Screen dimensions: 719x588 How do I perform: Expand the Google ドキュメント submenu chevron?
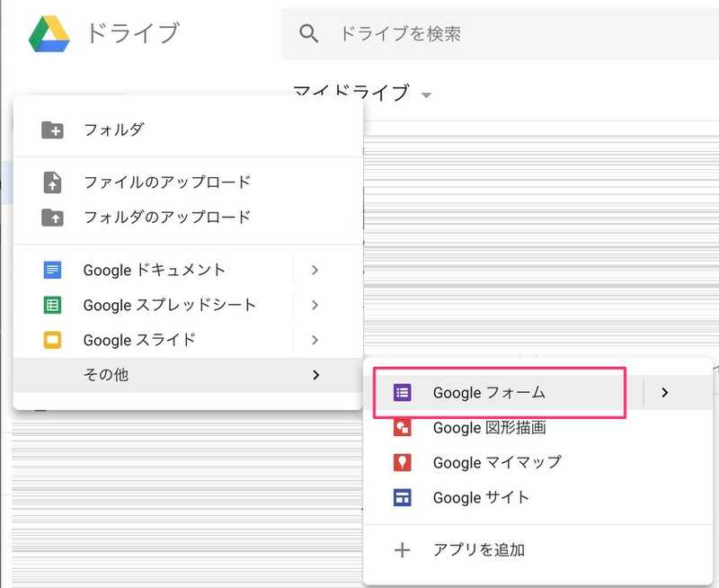[315, 270]
